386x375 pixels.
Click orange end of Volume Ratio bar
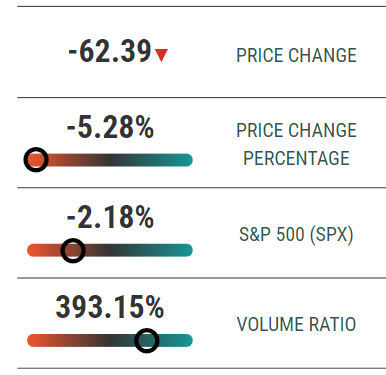pyautogui.click(x=35, y=340)
